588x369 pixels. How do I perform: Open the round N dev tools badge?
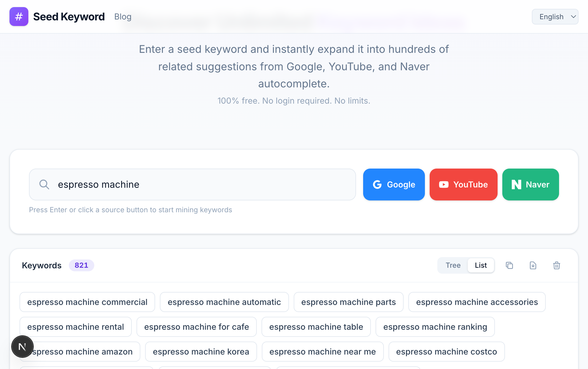point(22,347)
